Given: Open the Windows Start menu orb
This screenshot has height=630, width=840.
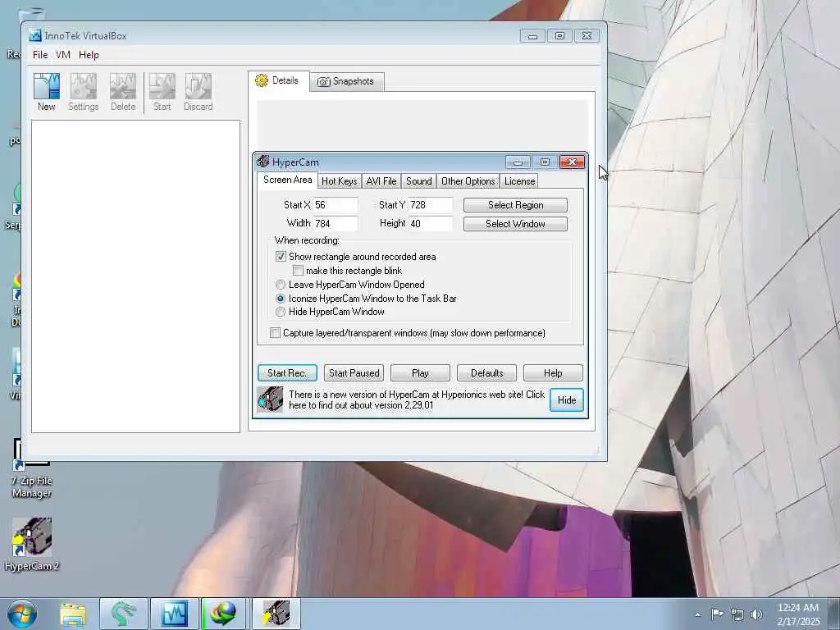Looking at the screenshot, I should tap(22, 614).
